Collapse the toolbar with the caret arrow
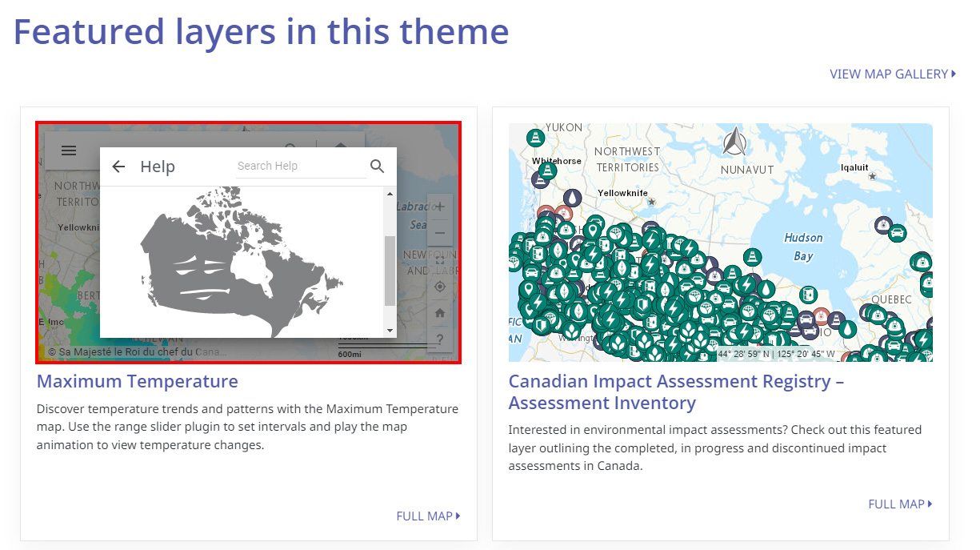 click(341, 144)
